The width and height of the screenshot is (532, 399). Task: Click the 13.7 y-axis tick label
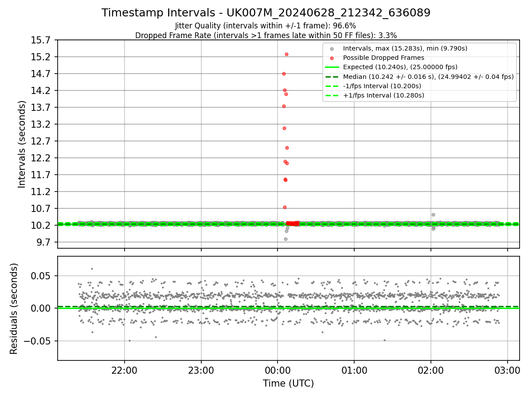pos(40,108)
